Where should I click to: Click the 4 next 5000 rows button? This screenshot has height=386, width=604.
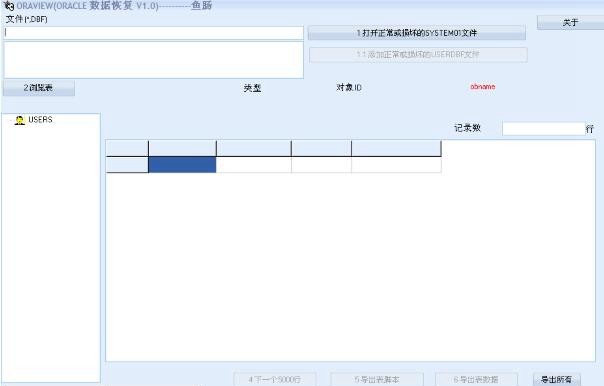coord(275,379)
